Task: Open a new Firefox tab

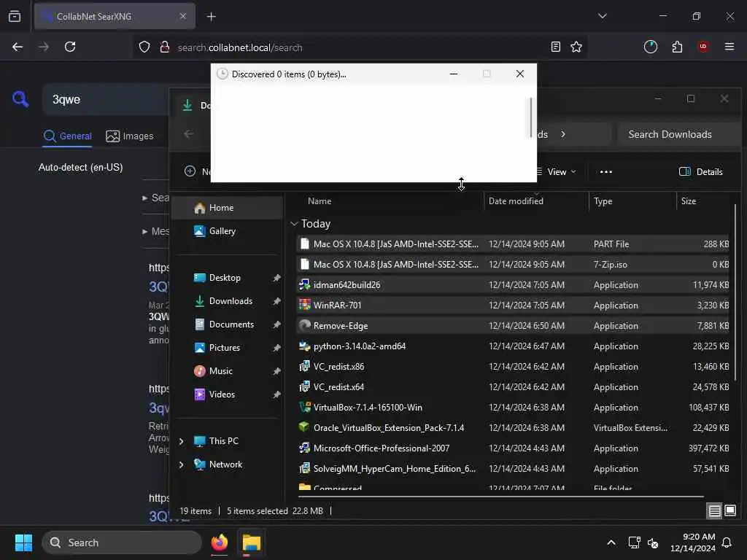Action: tap(212, 17)
